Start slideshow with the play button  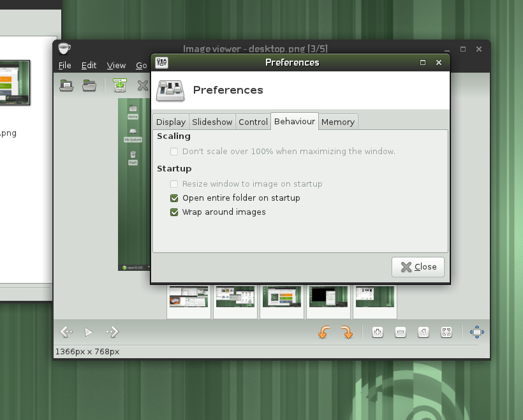[x=89, y=332]
